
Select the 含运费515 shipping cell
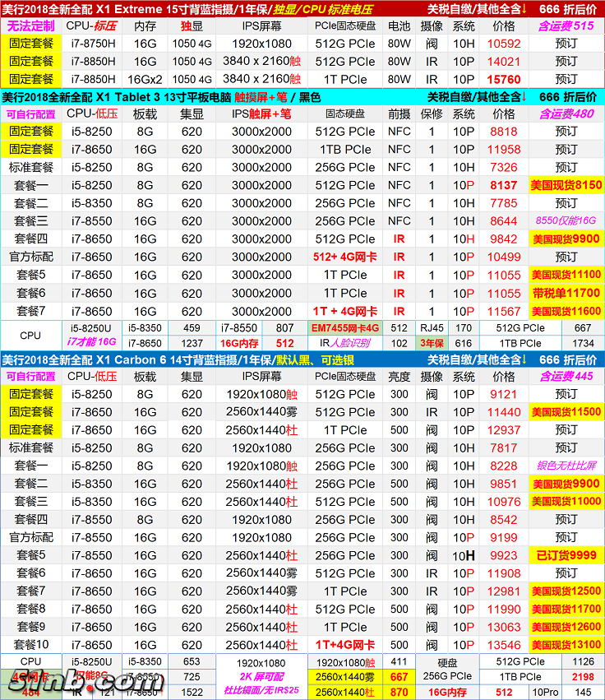566,26
